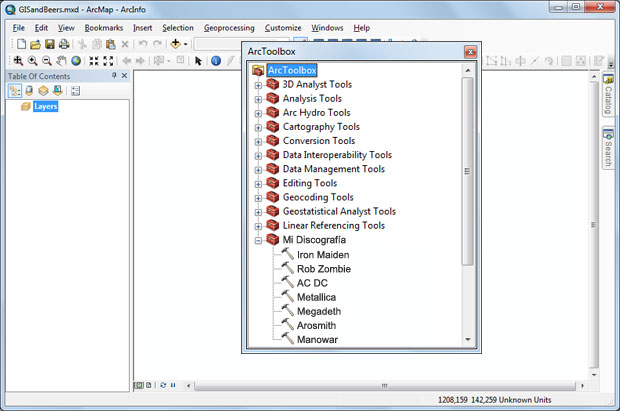Expand the Data Management Tools toolbox

258,170
